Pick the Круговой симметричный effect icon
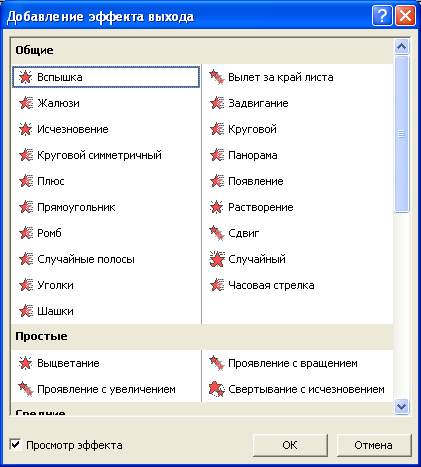421x467 pixels. click(26, 155)
